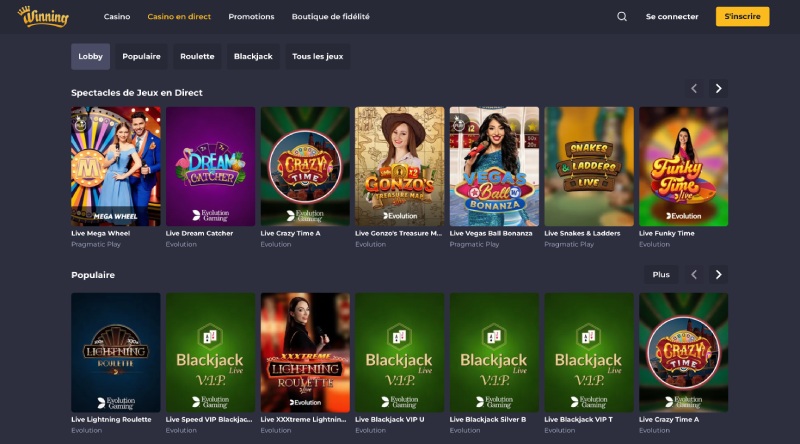Click the 'Spectacles de Jeux en Direct' heading
The width and height of the screenshot is (800, 444).
(137, 93)
